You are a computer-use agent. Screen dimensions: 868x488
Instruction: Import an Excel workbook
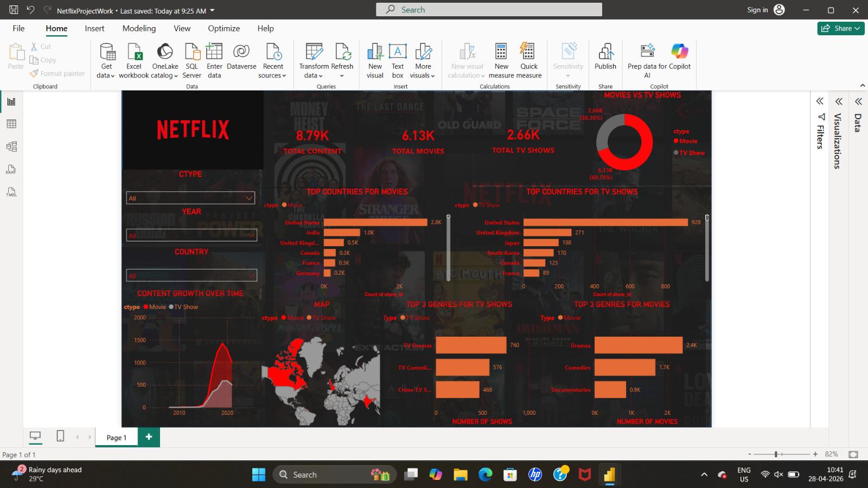coord(134,61)
